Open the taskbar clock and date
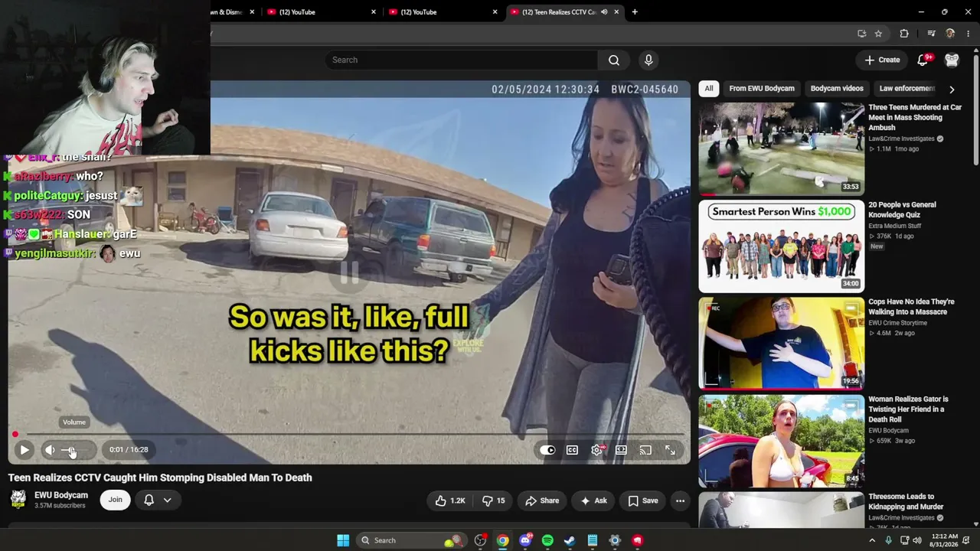 click(x=944, y=540)
